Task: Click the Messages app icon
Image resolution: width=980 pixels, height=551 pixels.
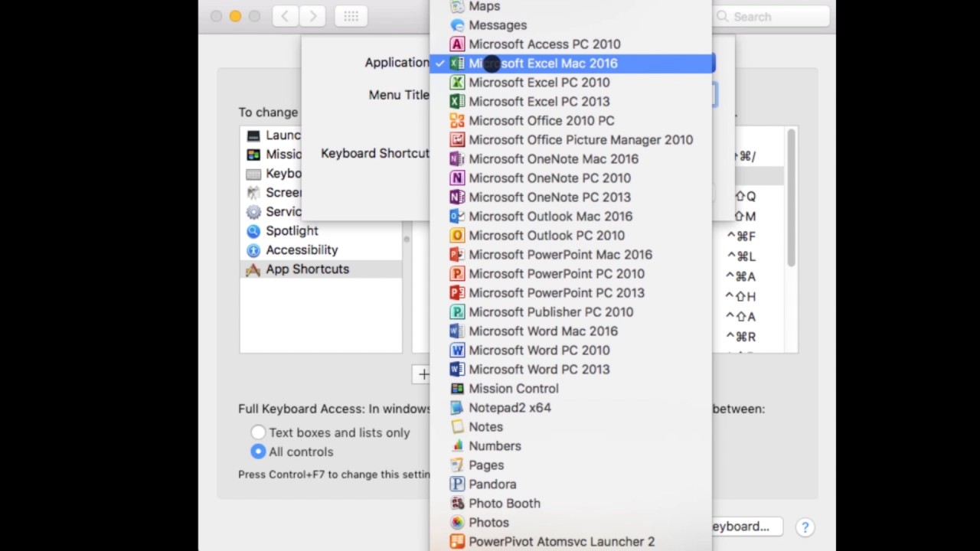Action: pos(457,25)
